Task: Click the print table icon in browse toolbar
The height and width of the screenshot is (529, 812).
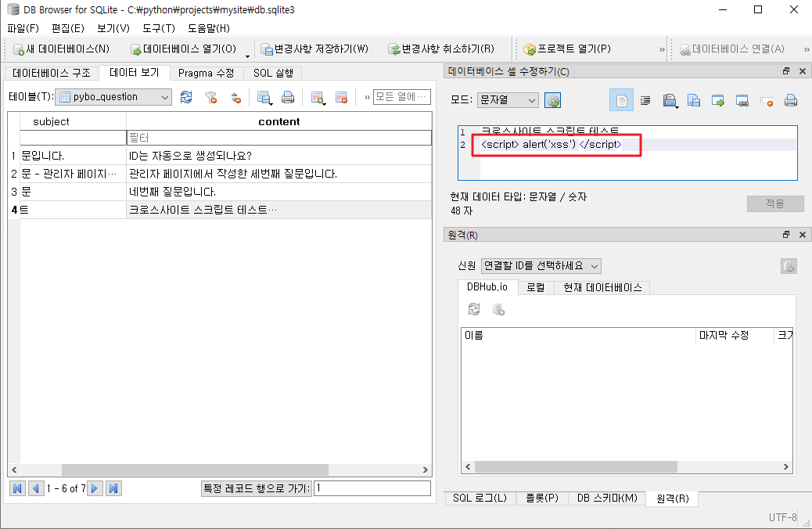Action: [288, 97]
